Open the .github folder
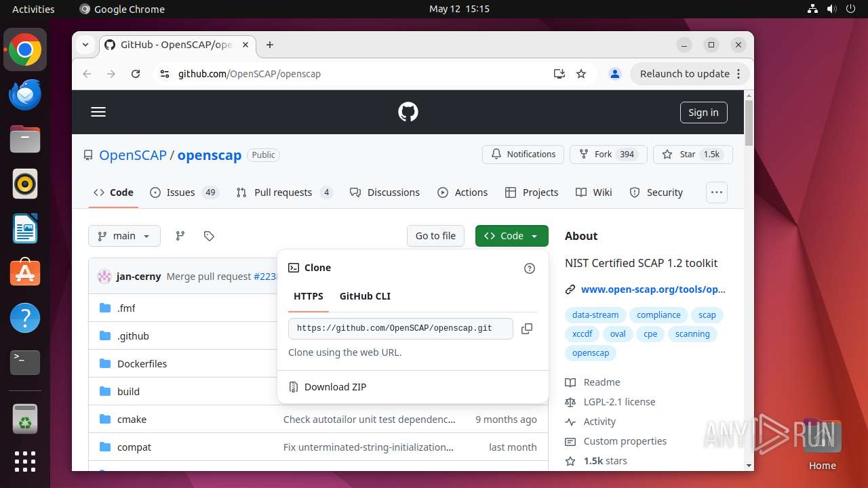The height and width of the screenshot is (488, 868). [133, 336]
